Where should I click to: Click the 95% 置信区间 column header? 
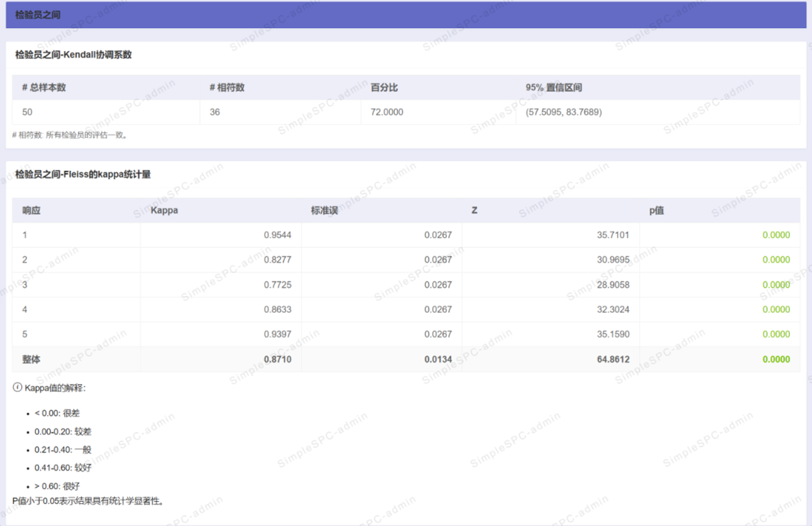pos(554,88)
